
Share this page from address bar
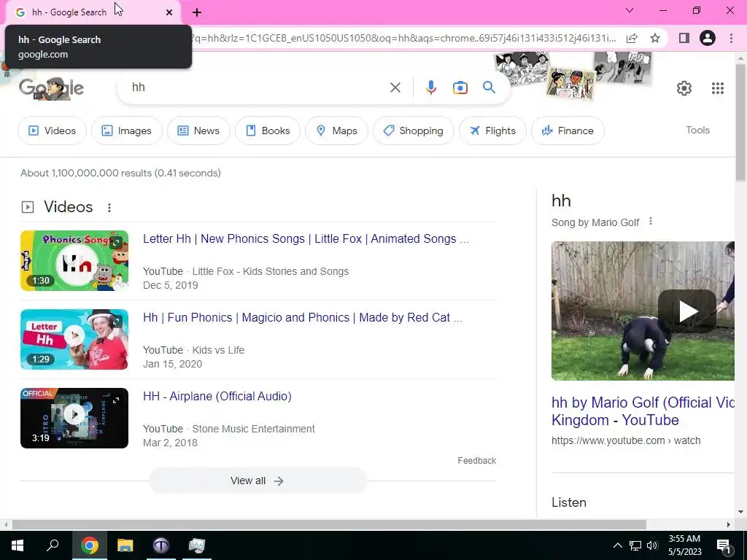tap(632, 38)
